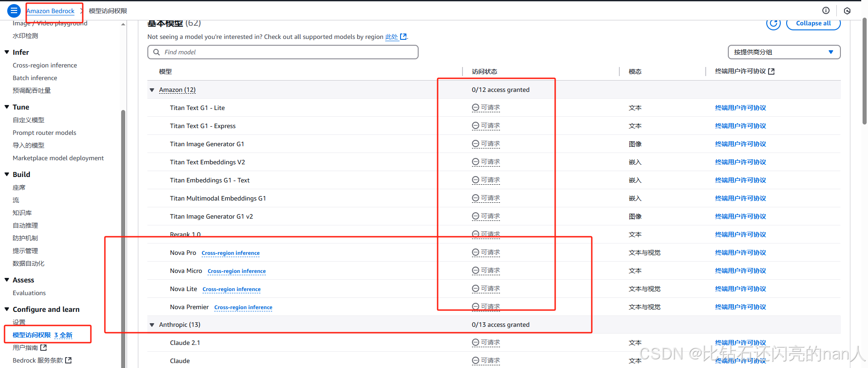The image size is (868, 368).
Task: Click the Amazon (12) group name
Action: pos(177,90)
